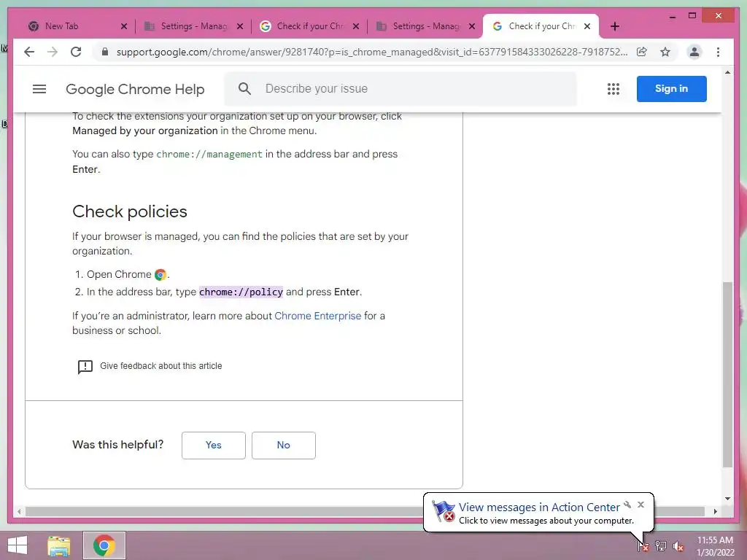Open Windows Start button
This screenshot has height=560, width=747.
[18, 545]
